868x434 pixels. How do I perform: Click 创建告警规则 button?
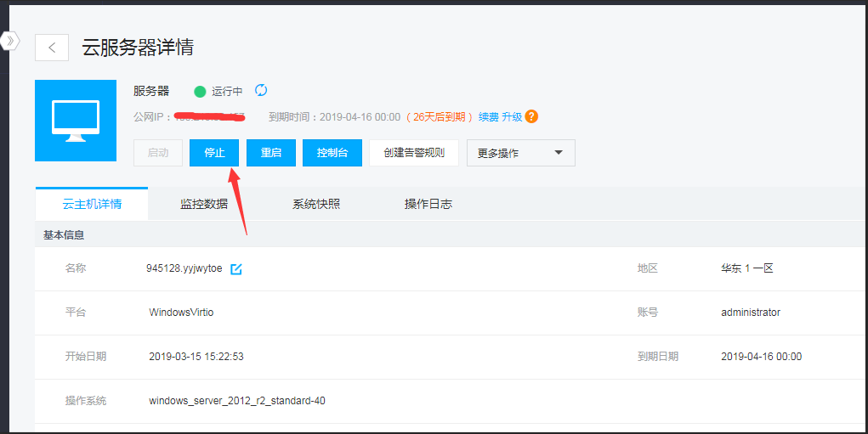tap(413, 153)
